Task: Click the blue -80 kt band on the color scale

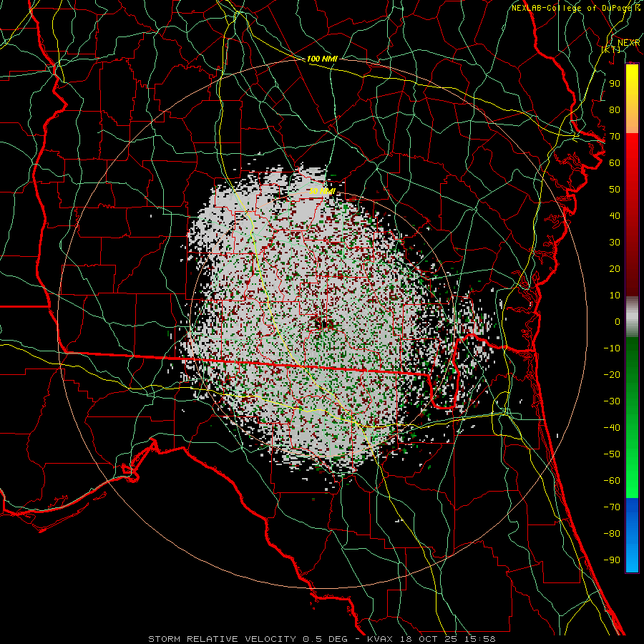Action: (632, 533)
